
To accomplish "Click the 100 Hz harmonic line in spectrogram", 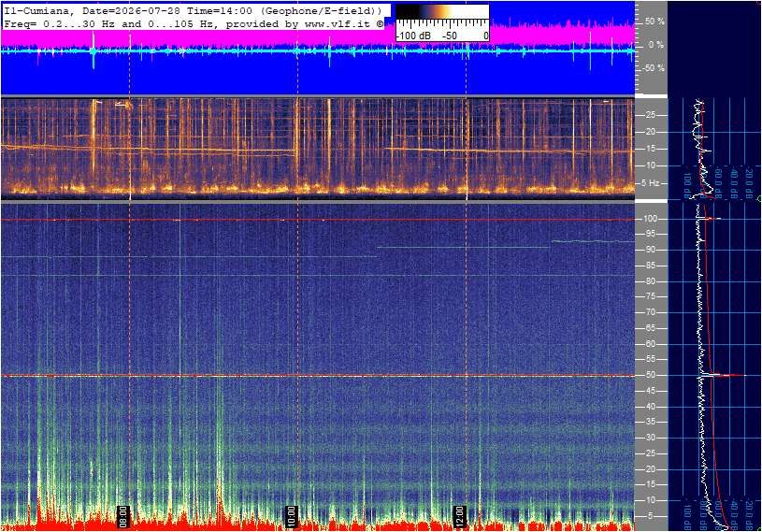I will click(317, 220).
